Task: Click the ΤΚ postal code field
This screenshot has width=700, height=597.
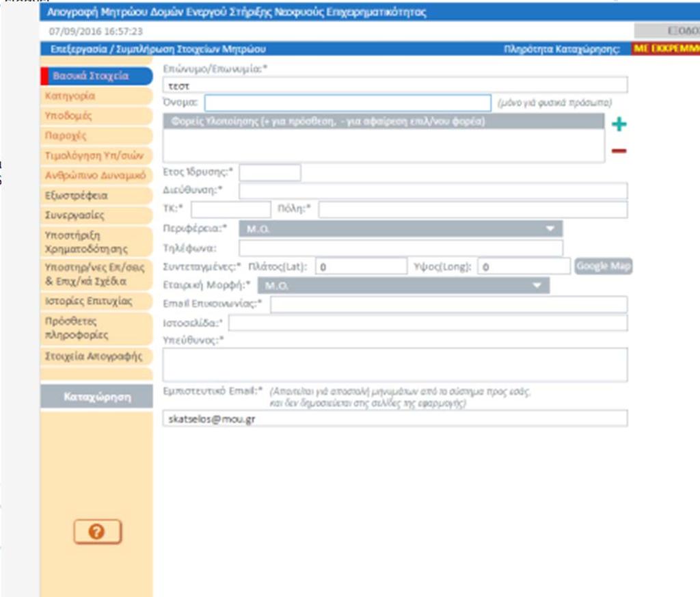Action: [x=231, y=209]
